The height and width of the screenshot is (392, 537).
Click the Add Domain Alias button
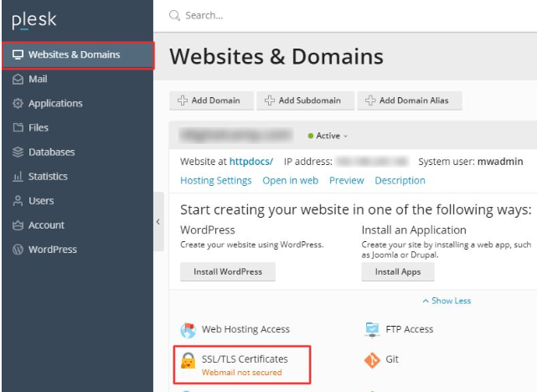point(410,101)
